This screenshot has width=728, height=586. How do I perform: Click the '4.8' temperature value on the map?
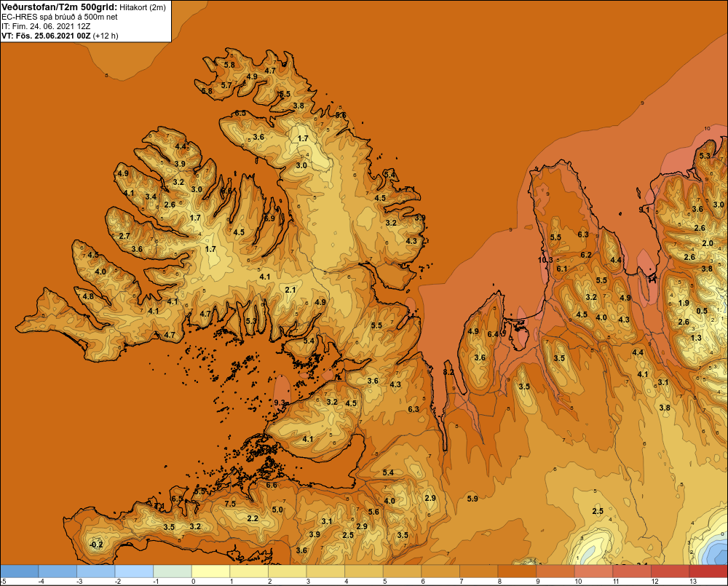[x=88, y=296]
